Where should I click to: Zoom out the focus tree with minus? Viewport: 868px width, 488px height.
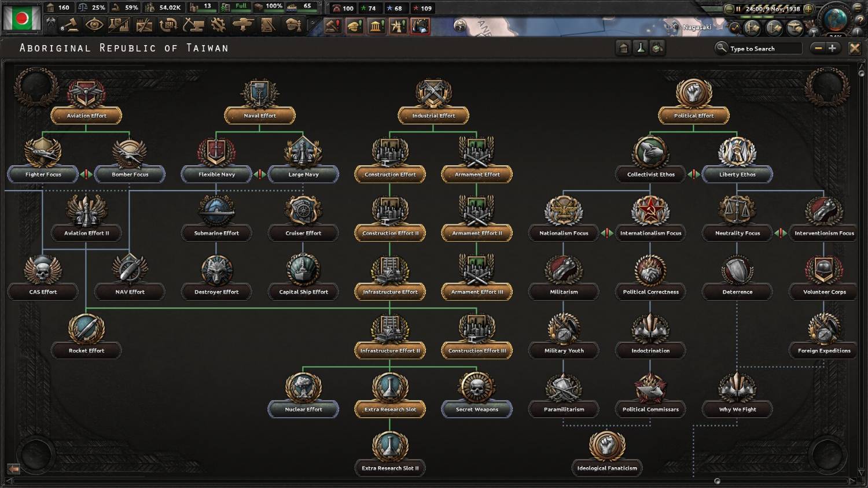click(818, 49)
